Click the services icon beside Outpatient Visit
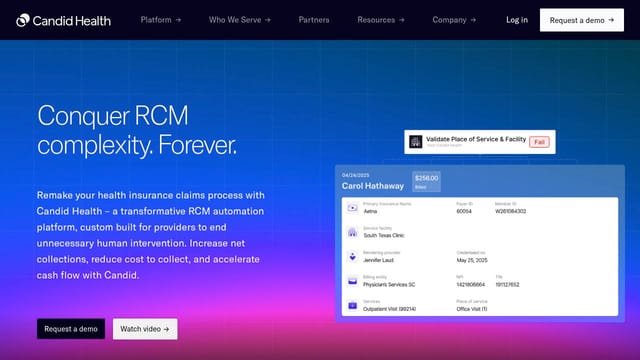Image resolution: width=640 pixels, height=360 pixels. (x=352, y=305)
